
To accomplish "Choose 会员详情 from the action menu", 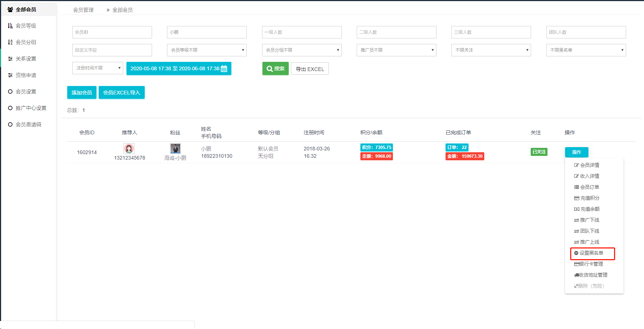I will tap(590, 165).
